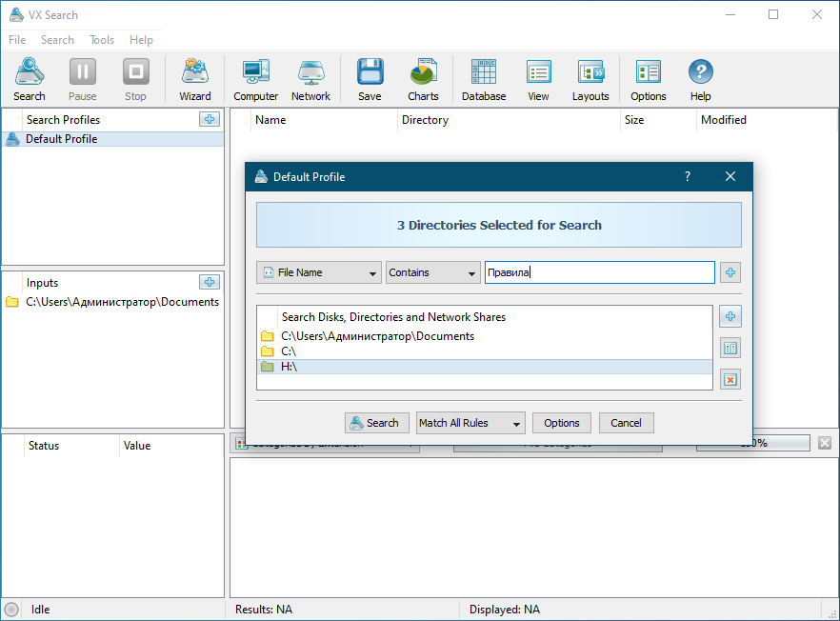Select the C:\ directory row
Image resolution: width=840 pixels, height=621 pixels.
click(x=484, y=351)
